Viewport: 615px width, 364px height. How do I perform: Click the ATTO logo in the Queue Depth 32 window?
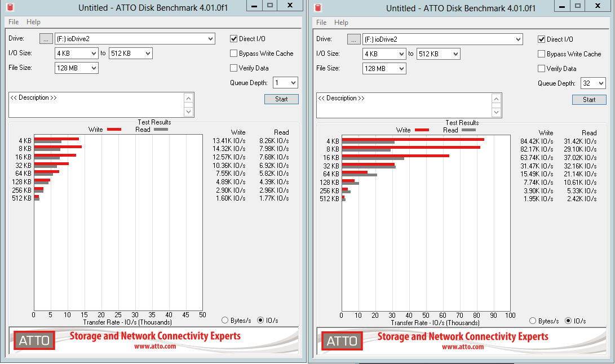click(342, 341)
